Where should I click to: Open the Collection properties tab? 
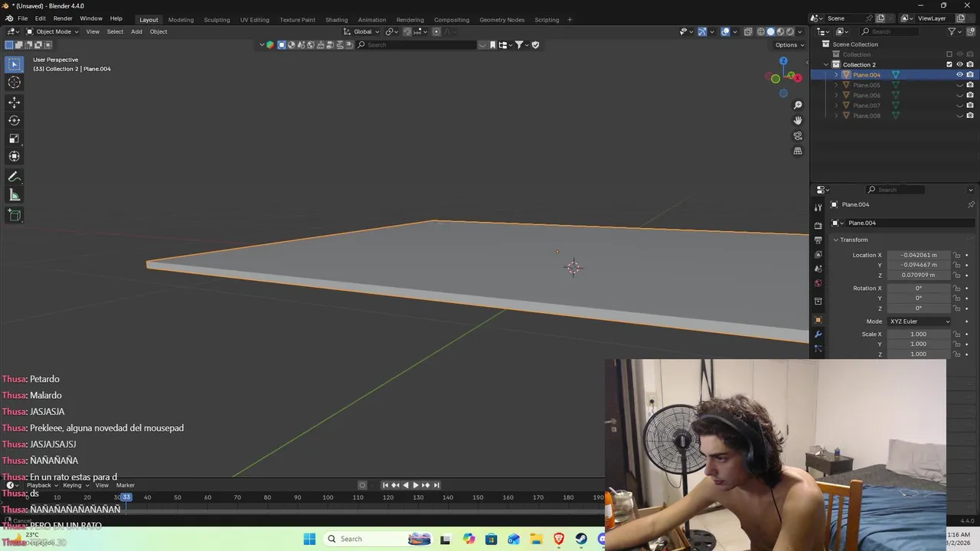(818, 302)
